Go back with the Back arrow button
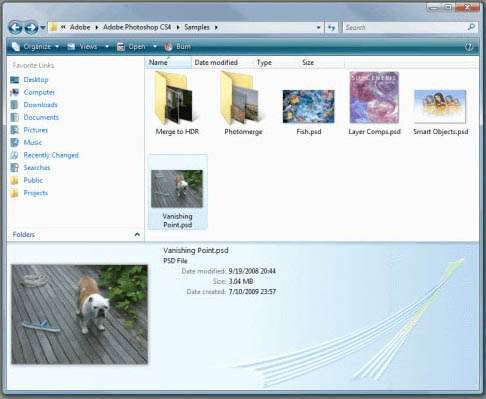This screenshot has height=399, width=486. click(x=15, y=27)
